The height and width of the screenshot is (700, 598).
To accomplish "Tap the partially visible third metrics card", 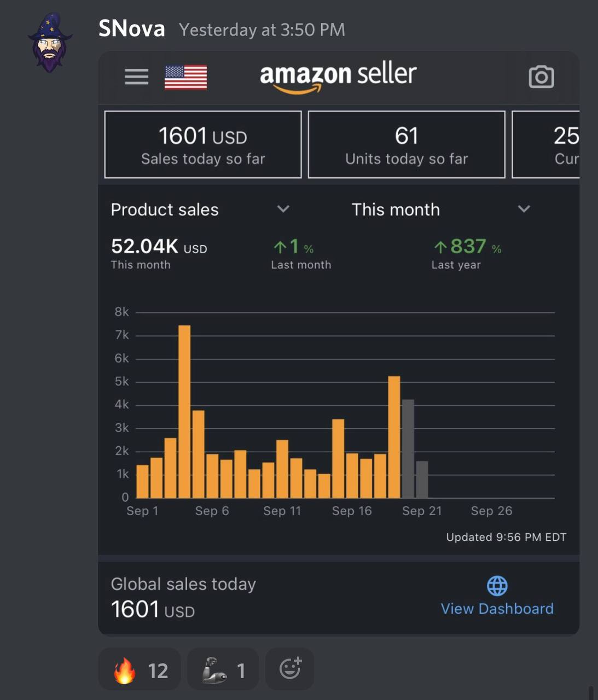I will [545, 144].
